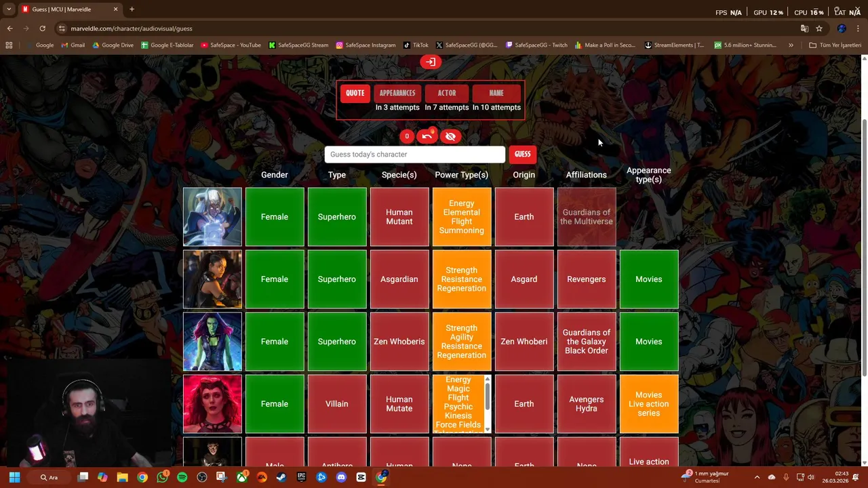Click the Movies Live action series cell
Viewport: 868px width, 488px height.
click(649, 404)
